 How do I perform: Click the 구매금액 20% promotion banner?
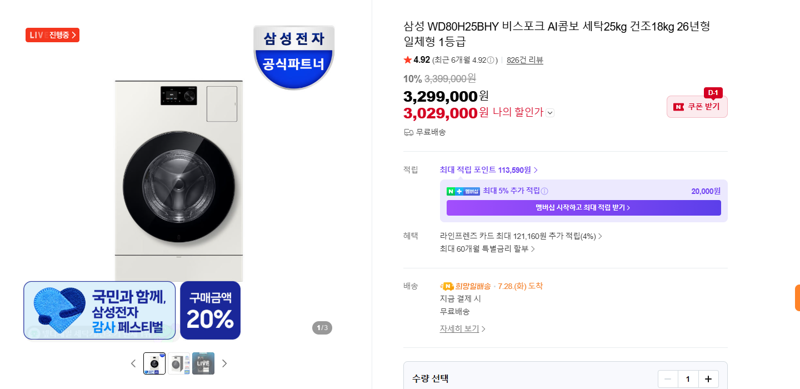point(210,310)
